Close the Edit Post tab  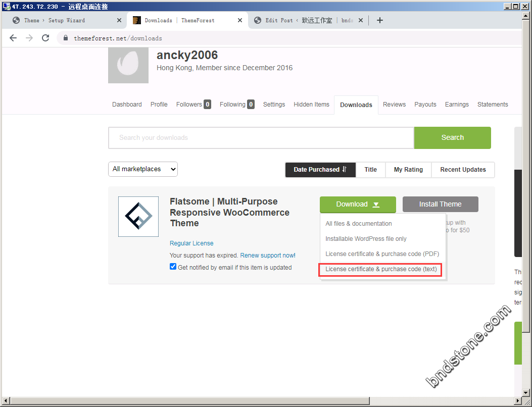(x=361, y=20)
